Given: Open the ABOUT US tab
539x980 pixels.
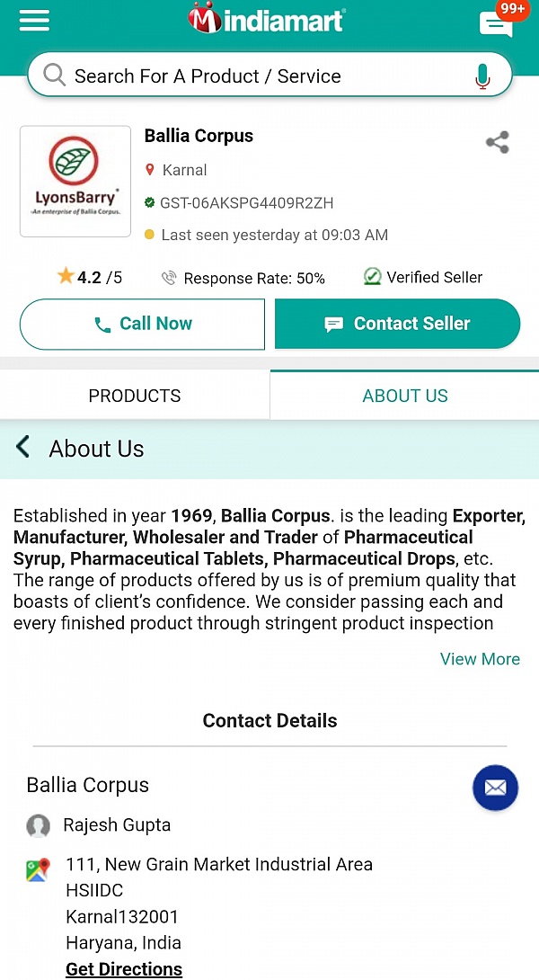Looking at the screenshot, I should coord(405,395).
